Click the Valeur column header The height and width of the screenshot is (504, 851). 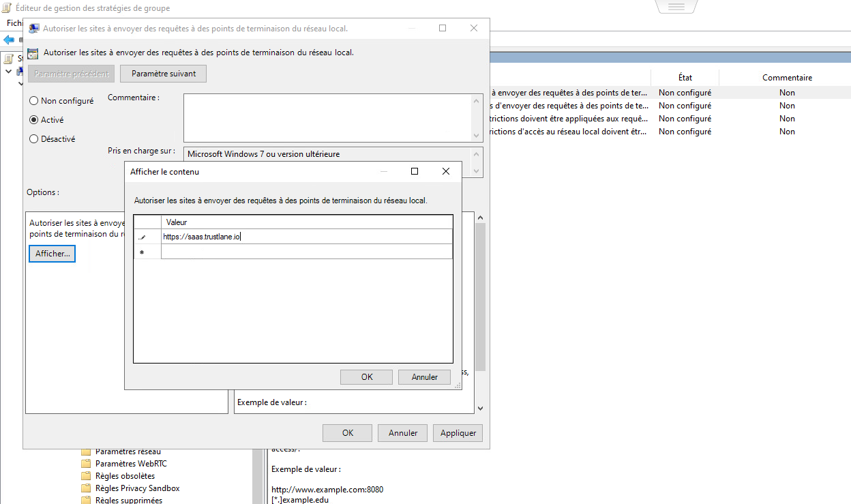click(306, 222)
